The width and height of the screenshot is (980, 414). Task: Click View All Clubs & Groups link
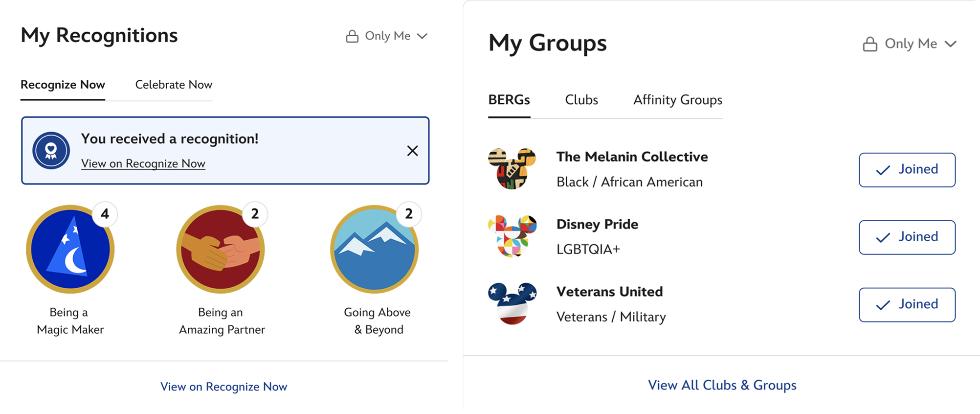point(722,385)
